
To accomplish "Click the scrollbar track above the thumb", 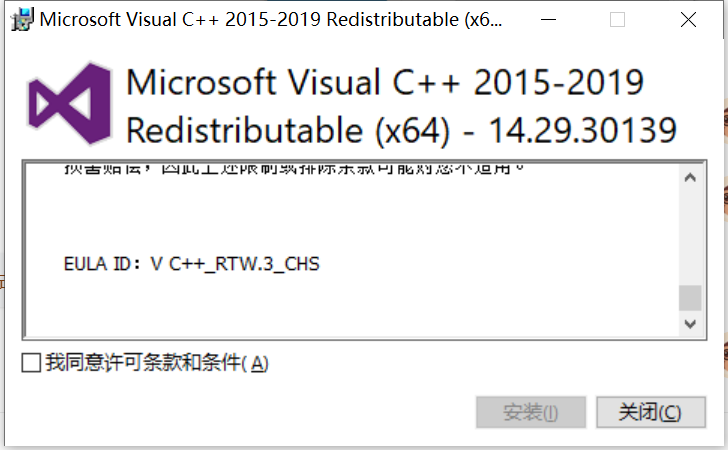I will [x=690, y=237].
